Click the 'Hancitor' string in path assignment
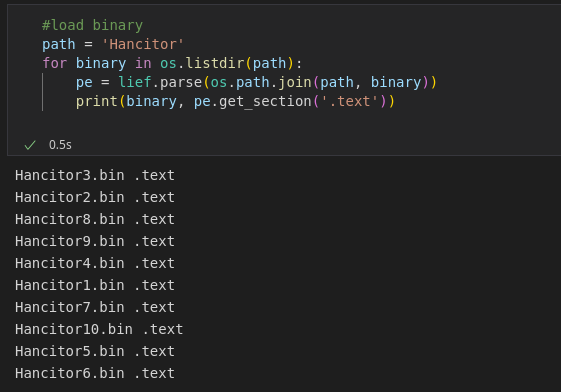This screenshot has width=561, height=392. [142, 44]
